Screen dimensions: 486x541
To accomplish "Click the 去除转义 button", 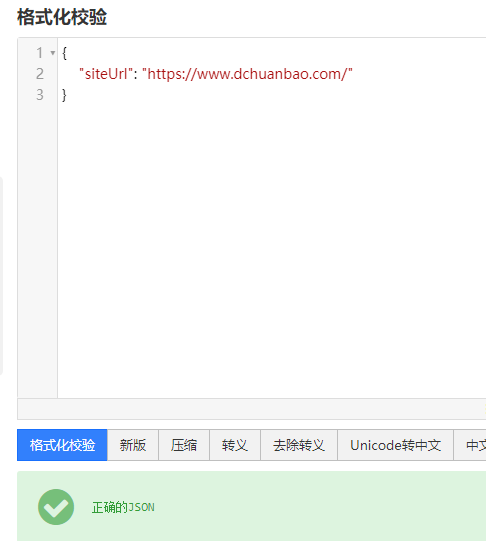I will (x=299, y=445).
